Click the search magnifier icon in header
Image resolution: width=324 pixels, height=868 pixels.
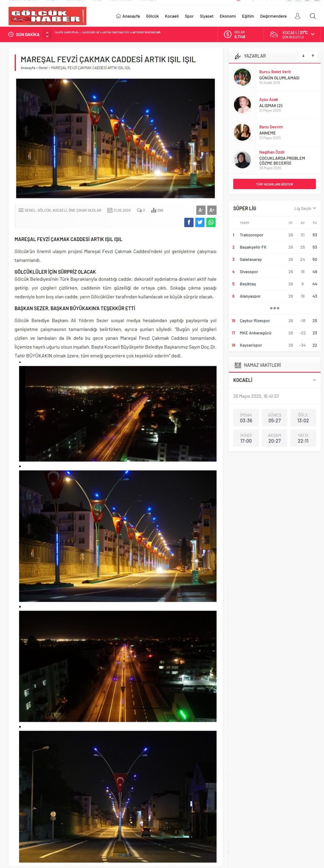coord(312,16)
